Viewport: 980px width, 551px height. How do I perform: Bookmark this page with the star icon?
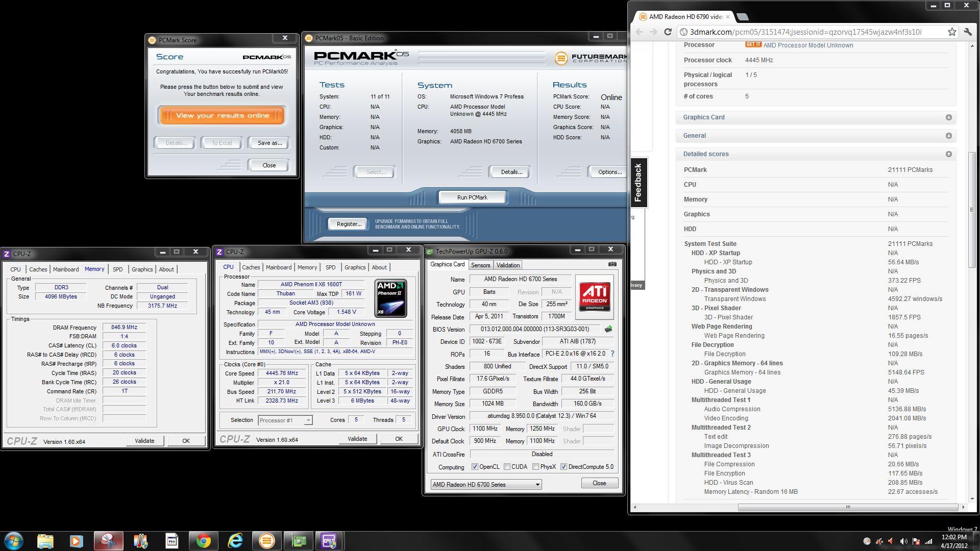point(952,32)
